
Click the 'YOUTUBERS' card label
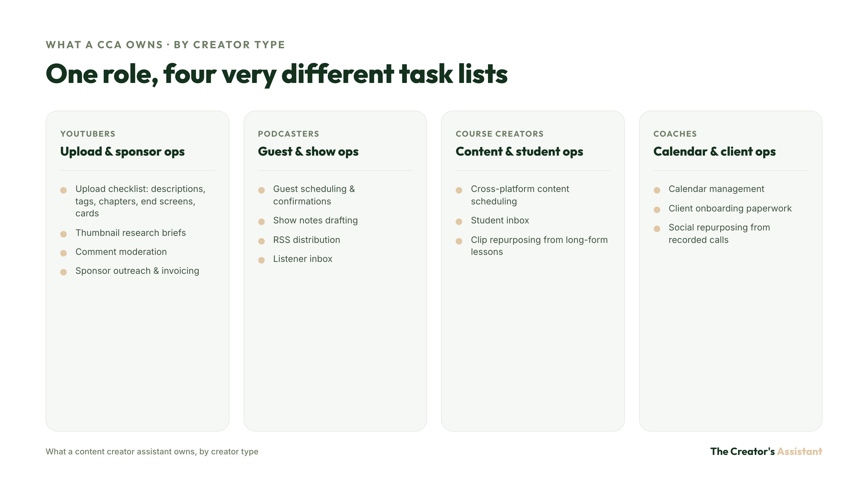pos(88,134)
